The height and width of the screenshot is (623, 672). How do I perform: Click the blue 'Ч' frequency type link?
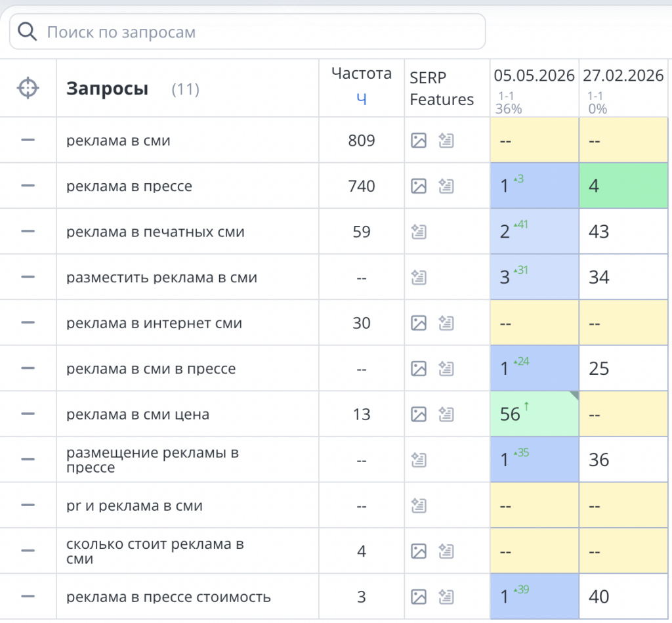[362, 100]
